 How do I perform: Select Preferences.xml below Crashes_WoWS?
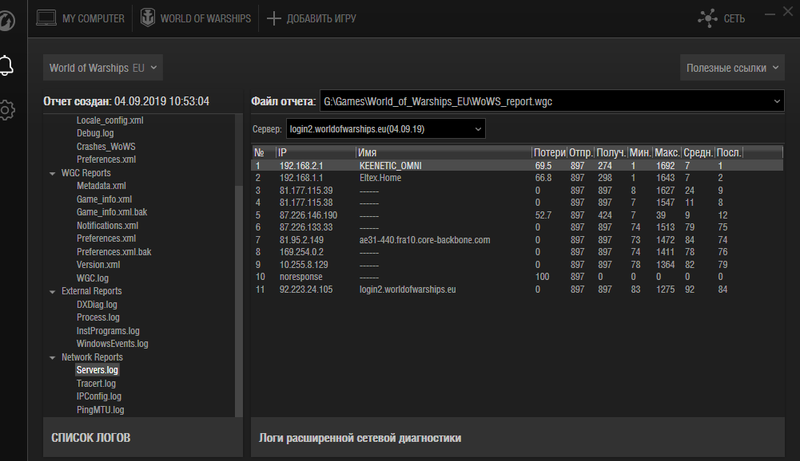click(106, 159)
